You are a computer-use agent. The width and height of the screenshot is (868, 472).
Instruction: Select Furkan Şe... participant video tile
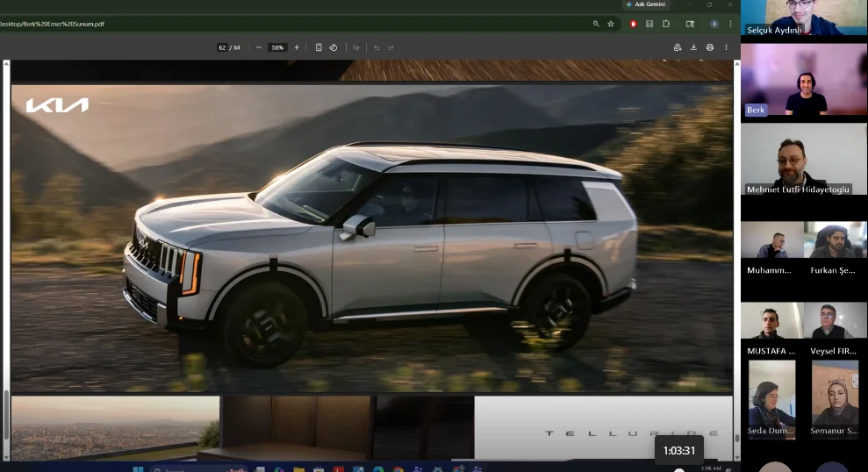tap(836, 240)
